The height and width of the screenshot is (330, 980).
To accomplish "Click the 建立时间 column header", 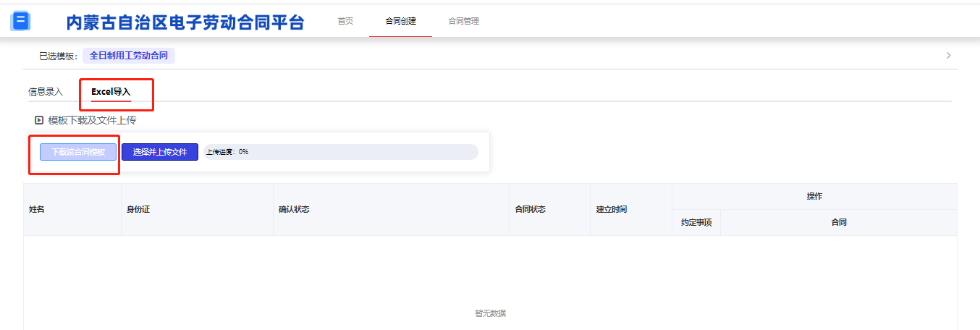I will (x=612, y=209).
